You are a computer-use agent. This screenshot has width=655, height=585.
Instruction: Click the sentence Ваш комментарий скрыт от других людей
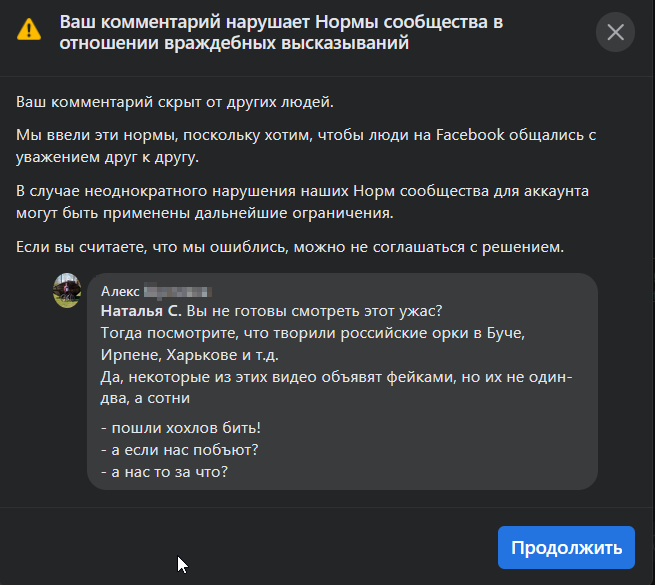coord(175,102)
